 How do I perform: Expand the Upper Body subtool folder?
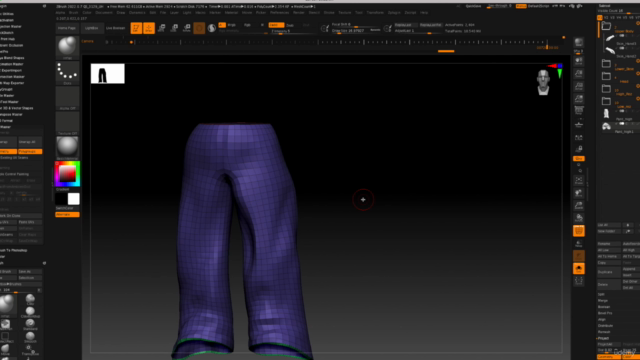tap(607, 27)
